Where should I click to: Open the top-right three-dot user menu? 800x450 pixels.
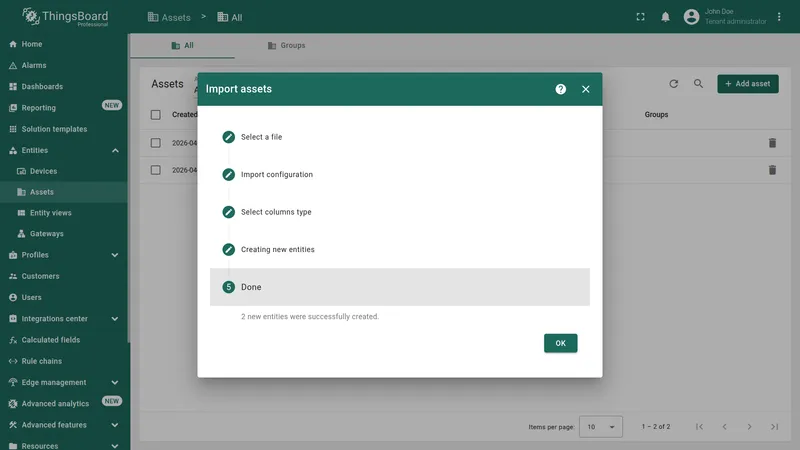(779, 17)
